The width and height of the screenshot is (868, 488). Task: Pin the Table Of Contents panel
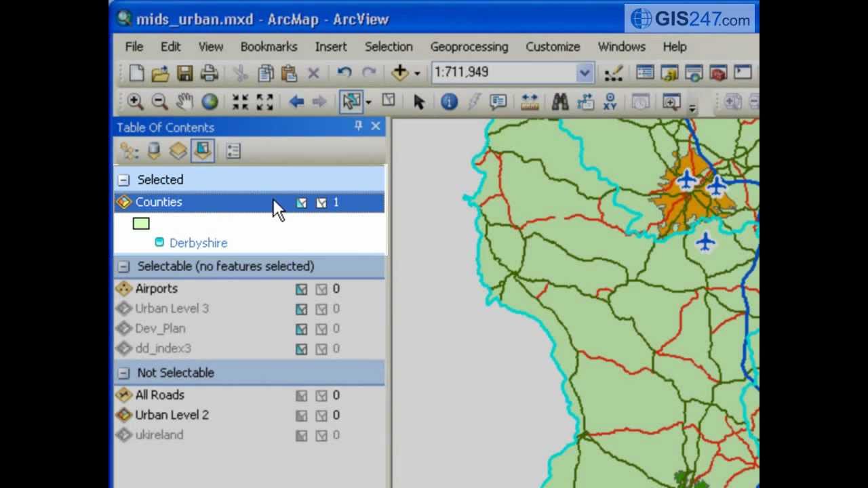tap(358, 126)
